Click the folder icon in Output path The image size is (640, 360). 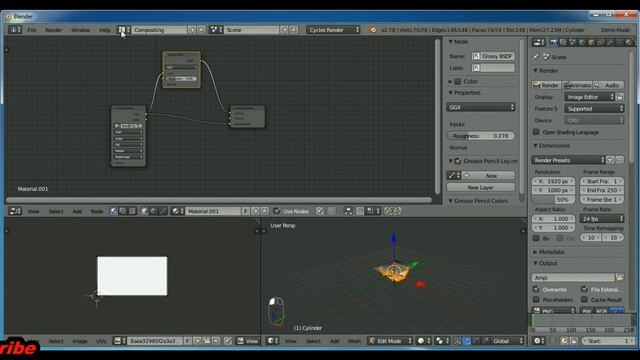(x=620, y=278)
